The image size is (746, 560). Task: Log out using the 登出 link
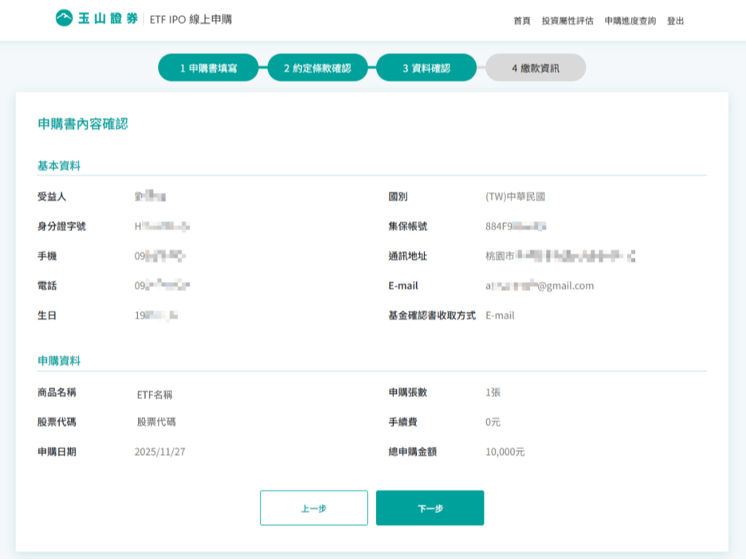tap(675, 22)
